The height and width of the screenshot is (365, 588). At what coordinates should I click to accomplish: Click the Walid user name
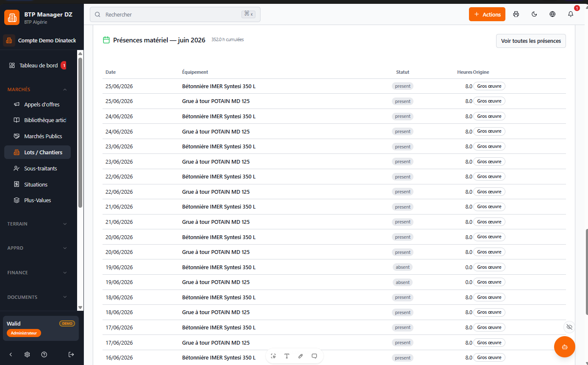(14, 323)
